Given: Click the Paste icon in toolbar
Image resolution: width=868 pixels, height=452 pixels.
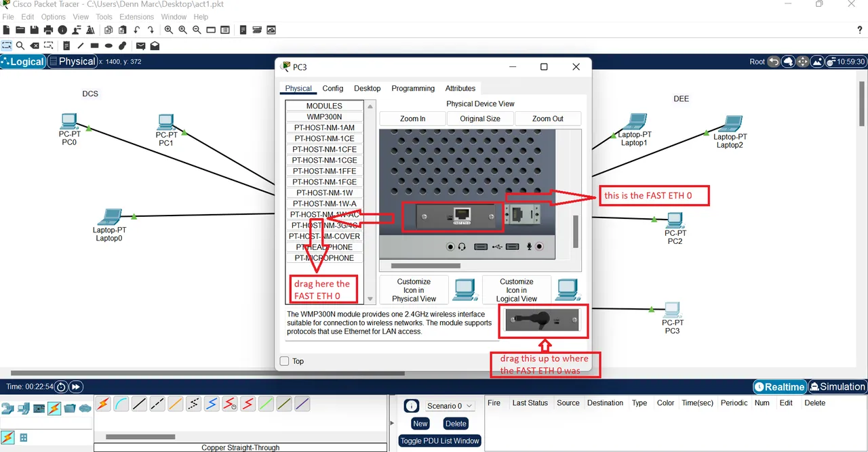Looking at the screenshot, I should tap(122, 30).
